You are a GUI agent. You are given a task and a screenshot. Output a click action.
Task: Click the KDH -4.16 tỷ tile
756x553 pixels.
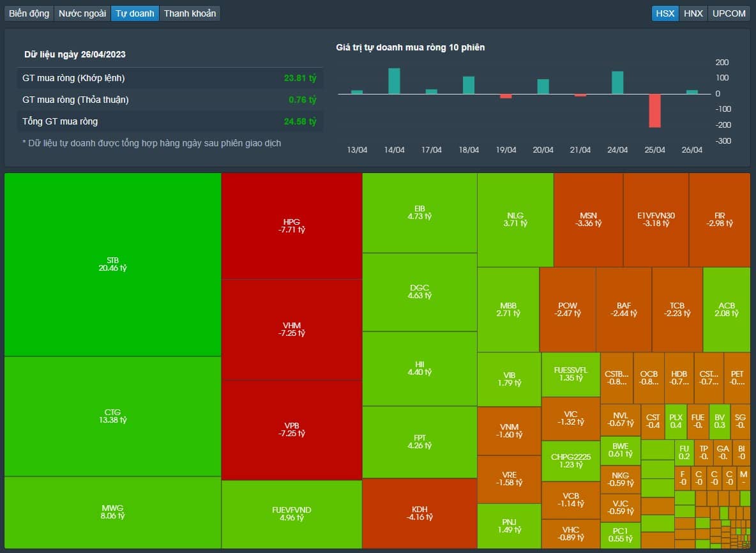point(420,513)
